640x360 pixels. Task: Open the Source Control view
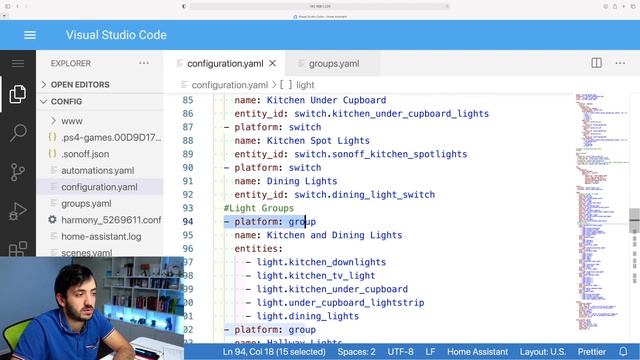point(18,172)
